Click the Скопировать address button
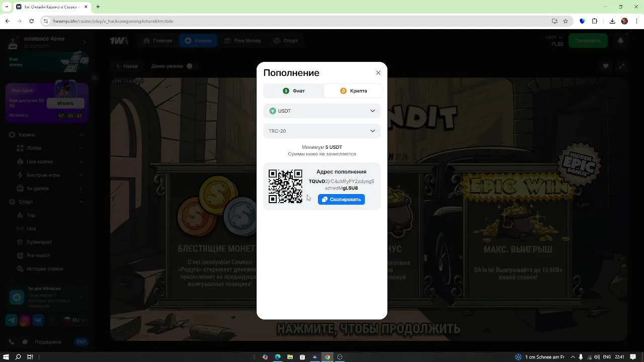This screenshot has height=362, width=644. pos(341,200)
